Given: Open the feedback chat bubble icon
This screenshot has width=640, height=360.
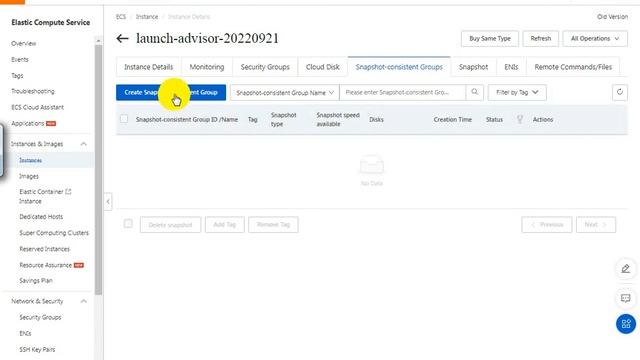Looking at the screenshot, I should (625, 298).
